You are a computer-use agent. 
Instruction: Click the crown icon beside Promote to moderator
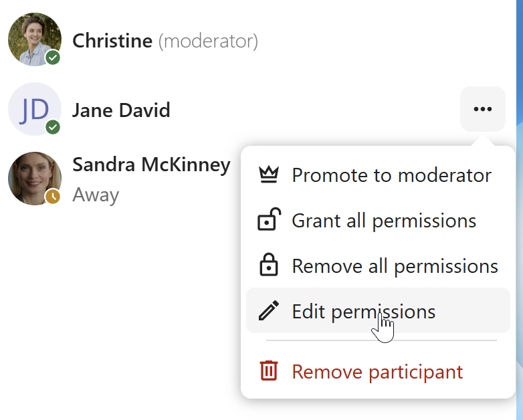coord(268,175)
